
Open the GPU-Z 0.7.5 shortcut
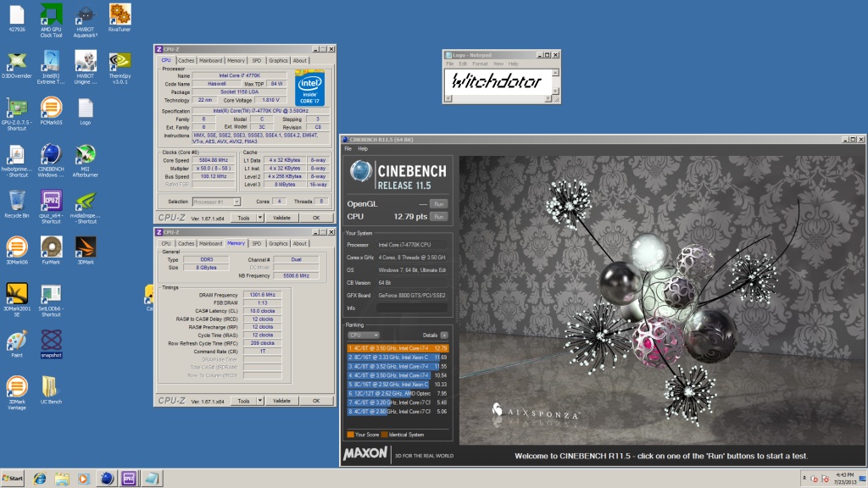16,108
